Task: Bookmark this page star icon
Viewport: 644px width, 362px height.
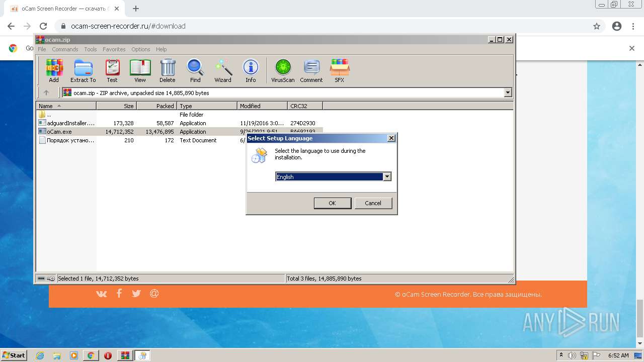Action: (597, 26)
